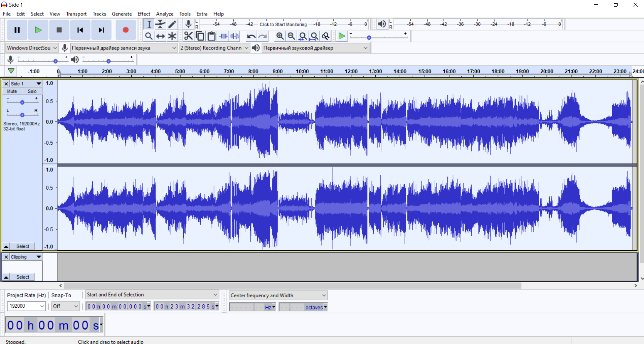644x344 pixels.
Task: Click the Undo arrow icon
Action: [251, 36]
